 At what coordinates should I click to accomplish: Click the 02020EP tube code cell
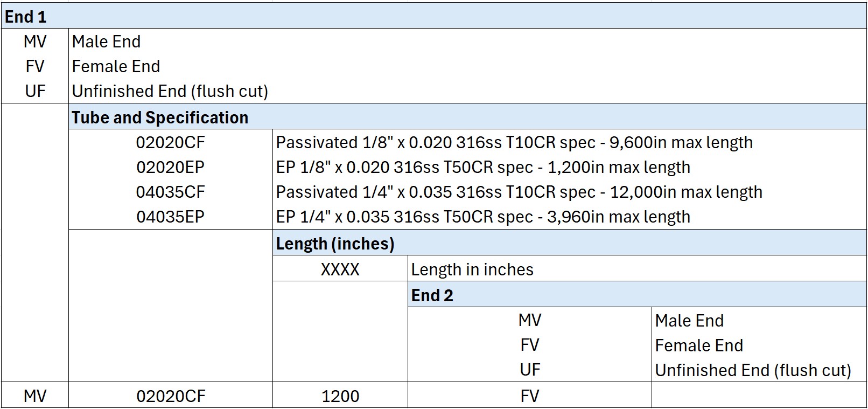[170, 167]
